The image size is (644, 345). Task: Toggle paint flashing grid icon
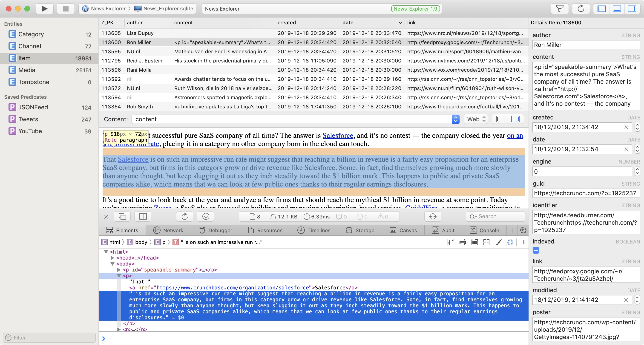(x=486, y=242)
